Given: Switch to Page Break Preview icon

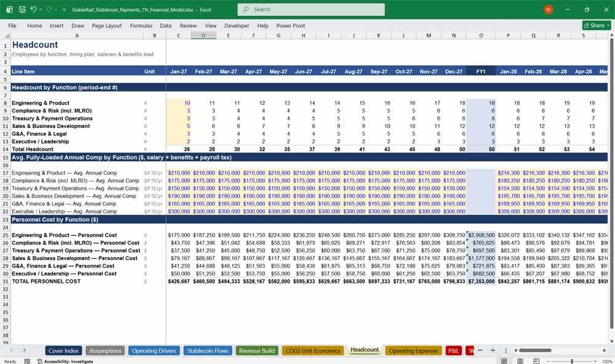Looking at the screenshot, I should 536,361.
